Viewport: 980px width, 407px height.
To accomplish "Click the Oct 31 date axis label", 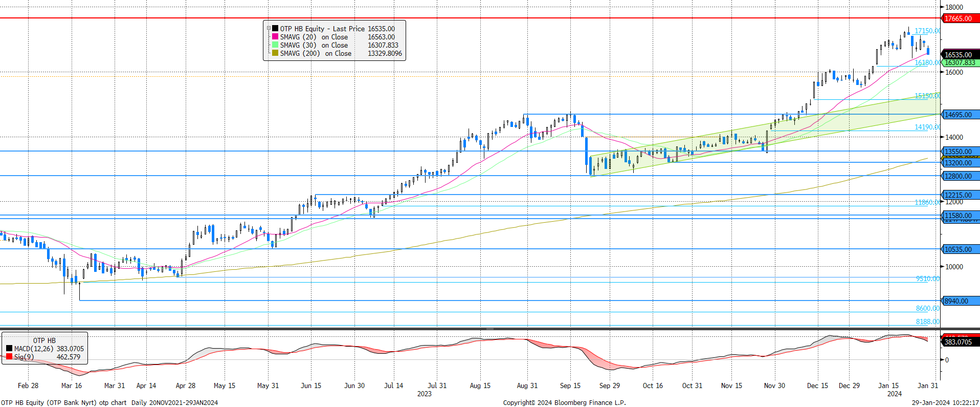I will coord(692,385).
